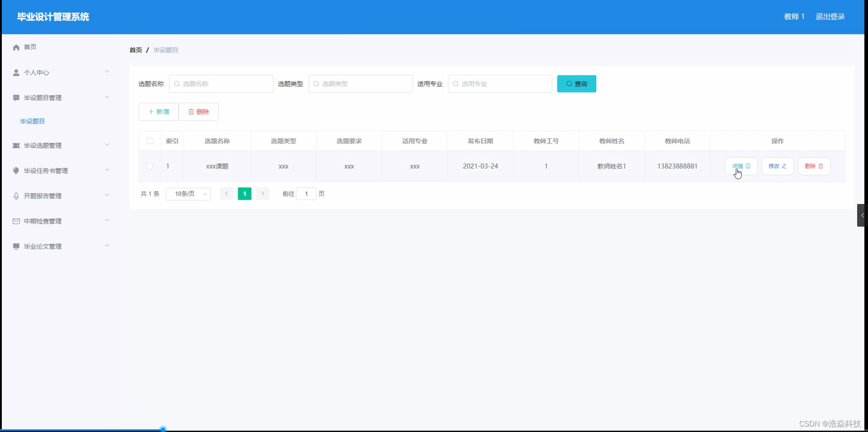Image resolution: width=868 pixels, height=432 pixels.
Task: Select 毕设题目 in the sidebar menu
Action: tap(32, 121)
